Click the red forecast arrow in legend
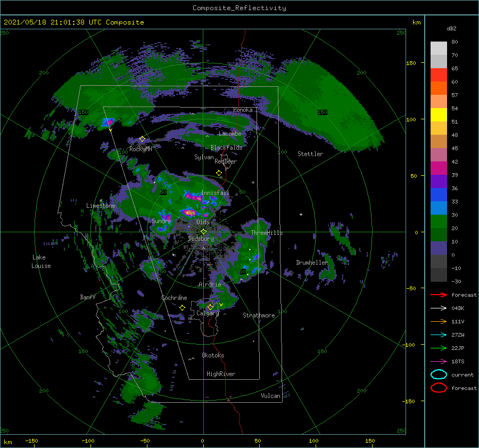This screenshot has width=479, height=448. point(439,295)
